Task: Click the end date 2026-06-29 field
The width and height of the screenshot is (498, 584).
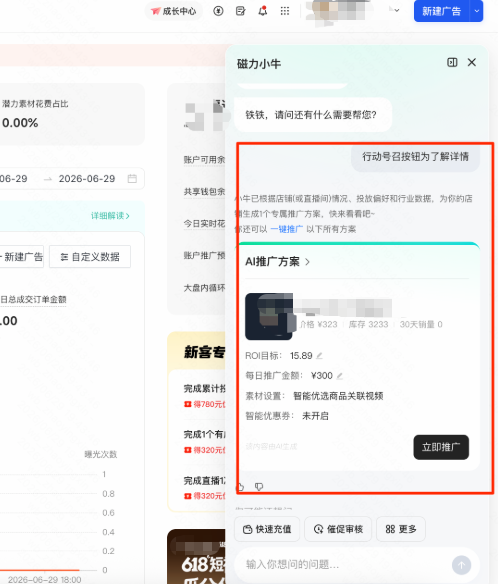Action: pos(87,179)
